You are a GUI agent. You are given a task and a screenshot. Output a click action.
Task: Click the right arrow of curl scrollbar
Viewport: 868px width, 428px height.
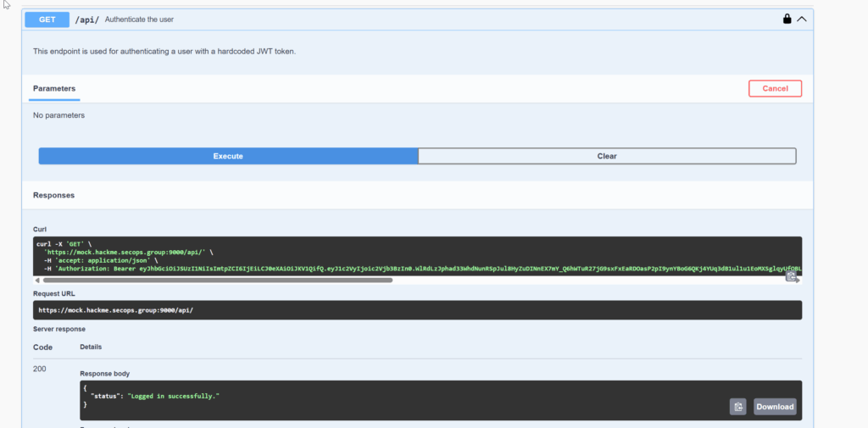[x=798, y=280]
